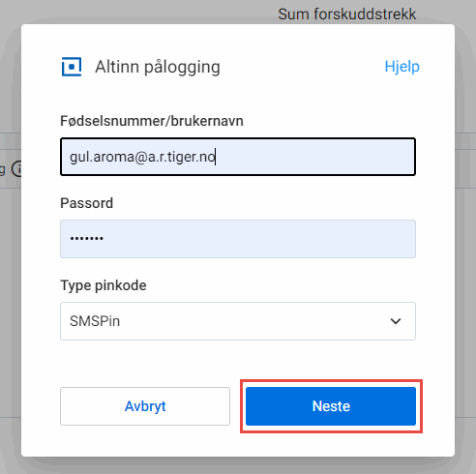Focus the Fødselsnummer/brukernavn input field
Screen dimensions: 476x474
(x=238, y=157)
